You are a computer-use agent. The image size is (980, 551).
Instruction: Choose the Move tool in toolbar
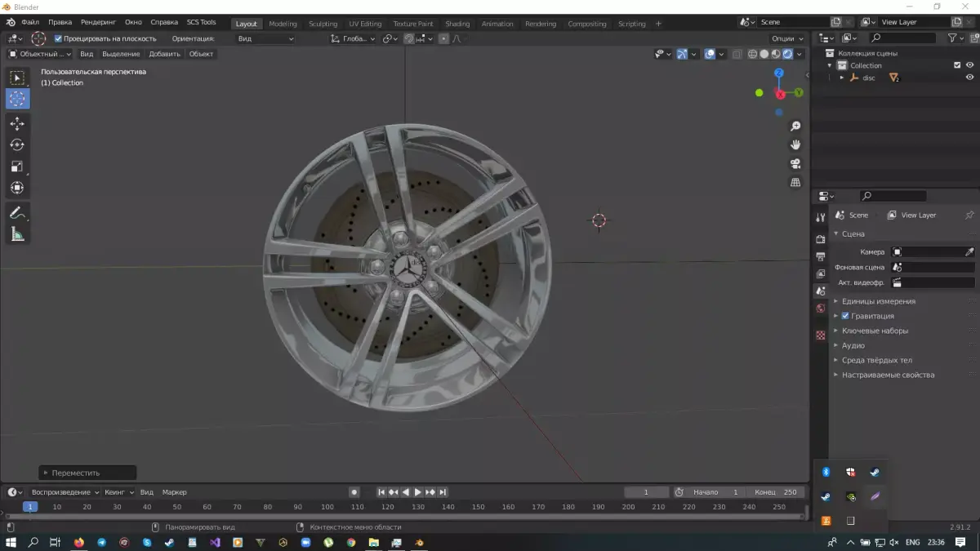[x=17, y=124]
